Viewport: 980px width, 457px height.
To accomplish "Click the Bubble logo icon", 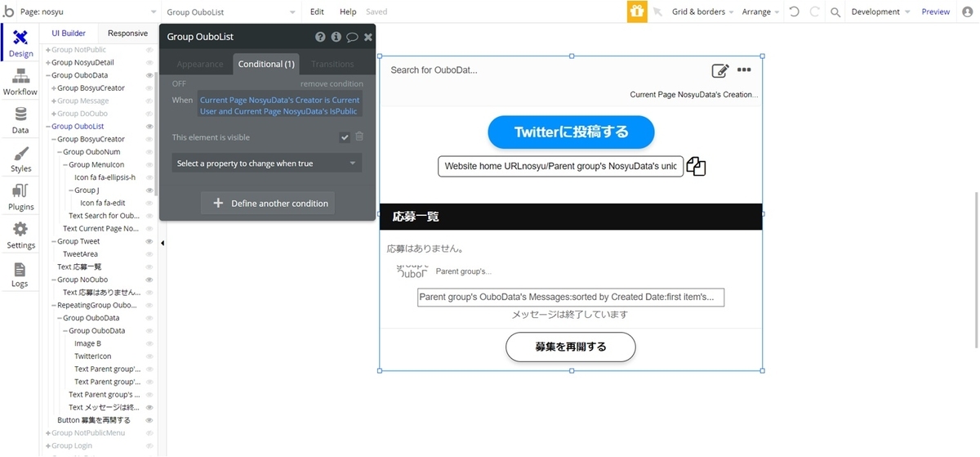I will 9,11.
